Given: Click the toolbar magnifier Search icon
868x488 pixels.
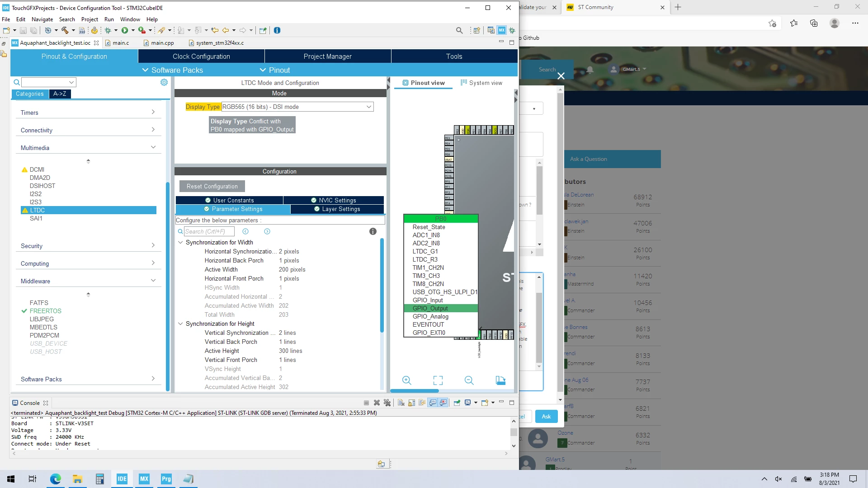Looking at the screenshot, I should pos(459,30).
